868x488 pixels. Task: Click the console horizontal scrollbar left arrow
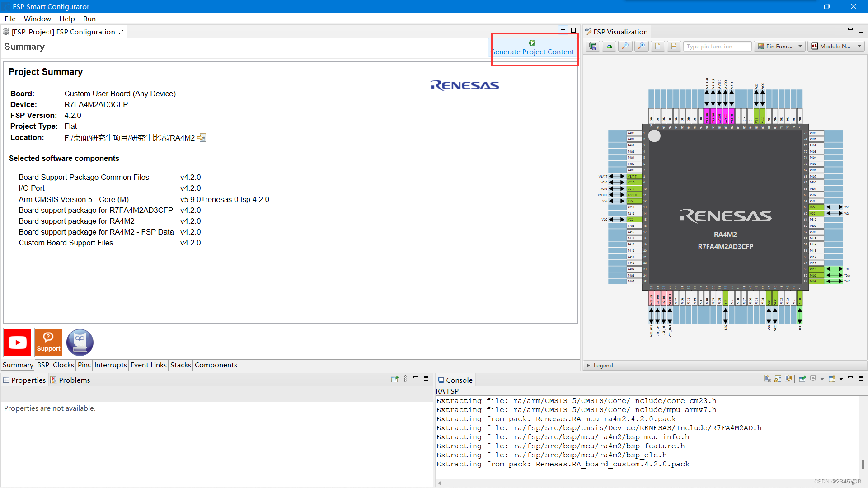click(440, 483)
